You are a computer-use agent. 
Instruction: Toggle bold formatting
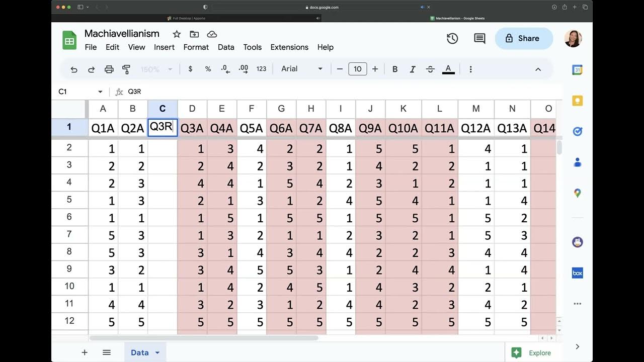[395, 69]
